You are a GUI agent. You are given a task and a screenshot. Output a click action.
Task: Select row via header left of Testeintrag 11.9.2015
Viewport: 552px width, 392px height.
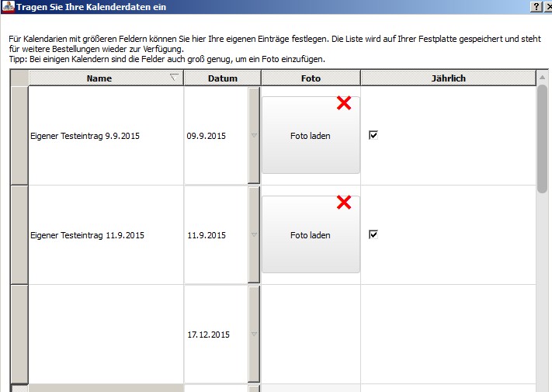[19, 234]
